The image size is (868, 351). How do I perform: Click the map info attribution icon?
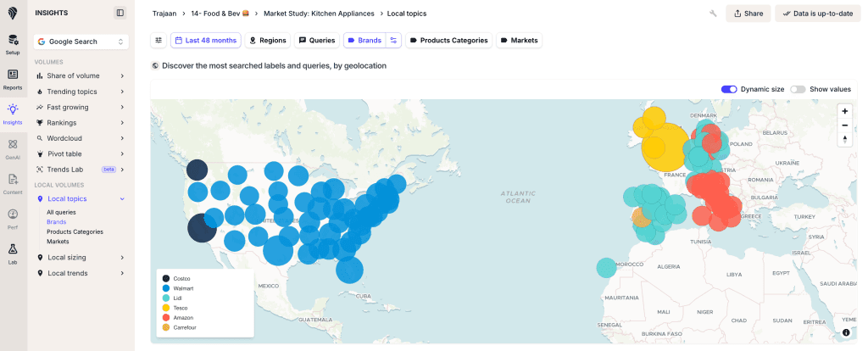[846, 332]
